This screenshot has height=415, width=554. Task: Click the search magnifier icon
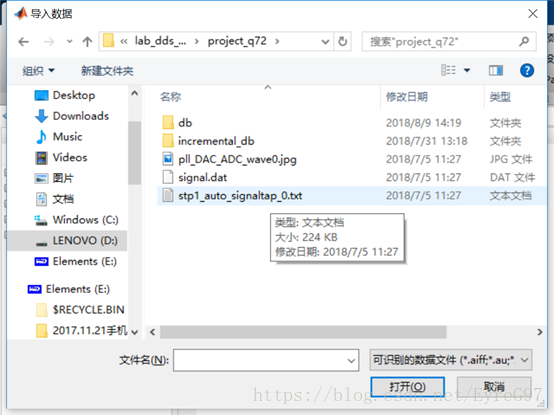tap(524, 41)
